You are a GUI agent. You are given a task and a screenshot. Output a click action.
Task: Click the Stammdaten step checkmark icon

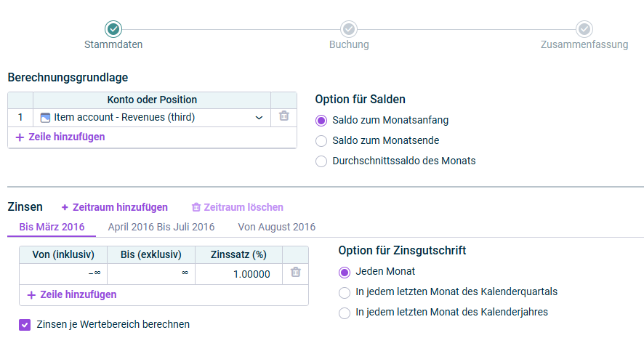point(113,29)
